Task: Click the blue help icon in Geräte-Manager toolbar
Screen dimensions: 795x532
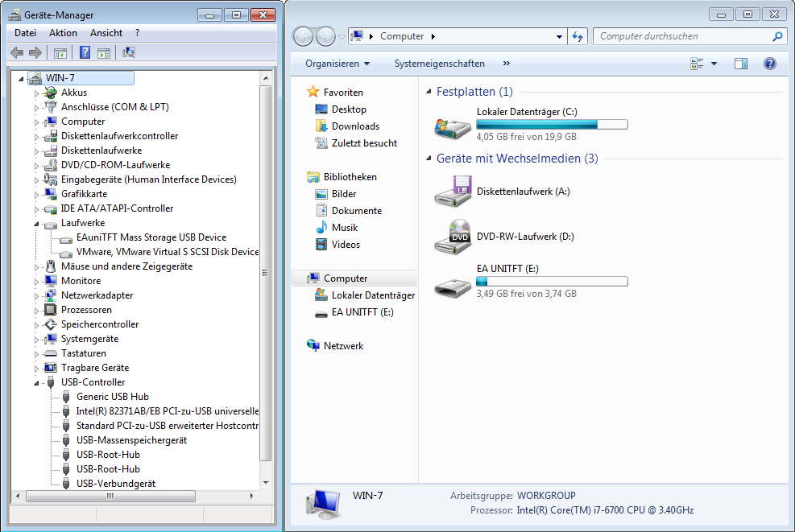Action: [84, 53]
